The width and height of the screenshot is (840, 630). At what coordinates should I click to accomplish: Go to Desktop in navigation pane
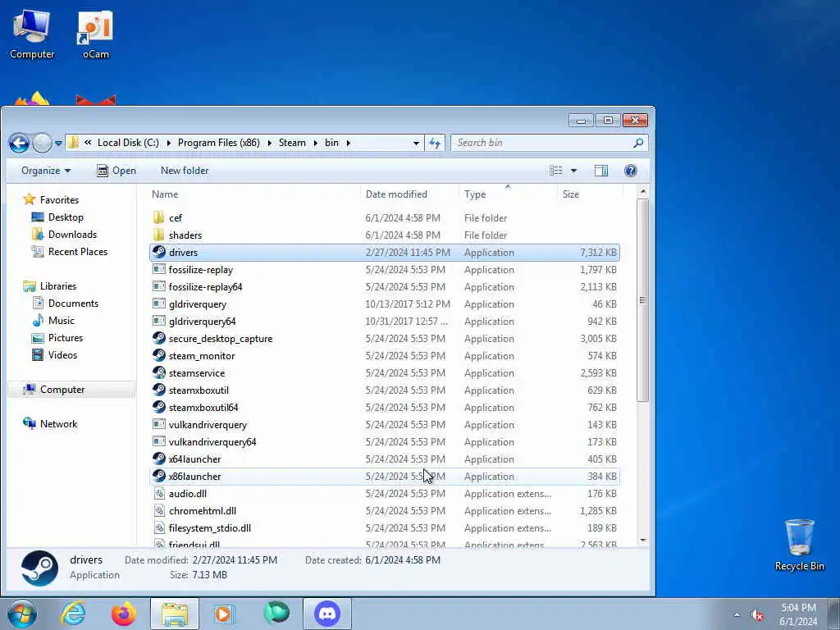[x=66, y=217]
